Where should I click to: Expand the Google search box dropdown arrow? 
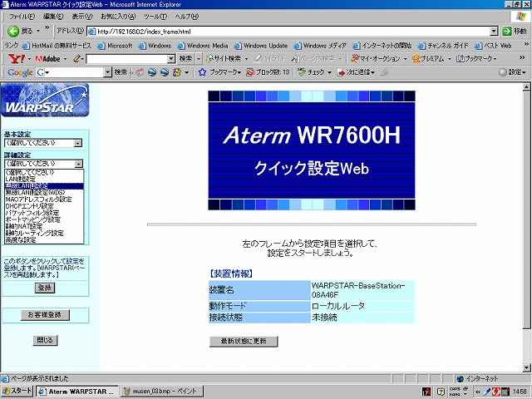pos(107,72)
